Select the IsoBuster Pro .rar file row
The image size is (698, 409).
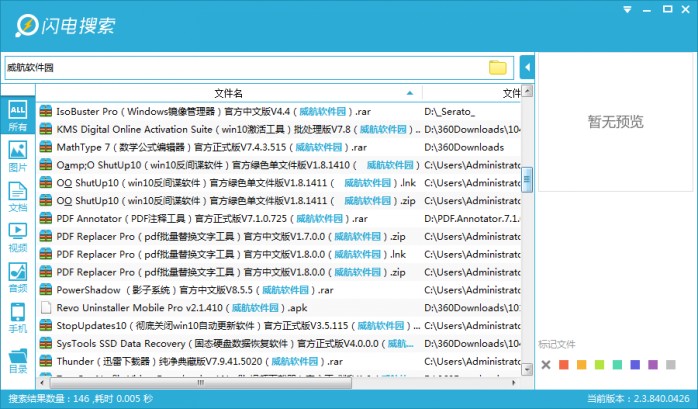(230, 111)
